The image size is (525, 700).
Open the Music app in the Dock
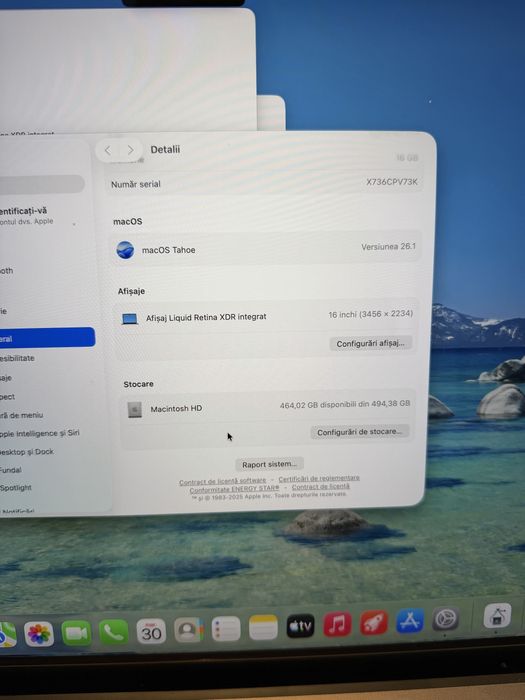[337, 624]
